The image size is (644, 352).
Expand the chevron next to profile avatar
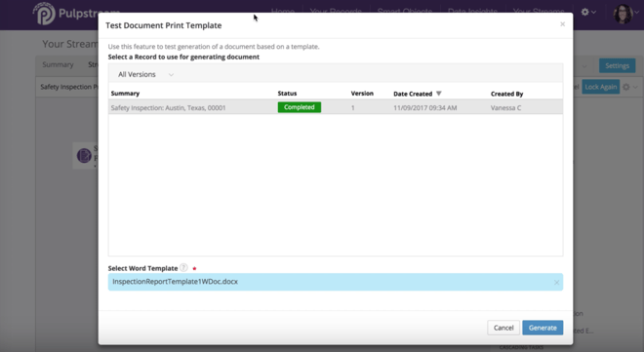coord(636,13)
